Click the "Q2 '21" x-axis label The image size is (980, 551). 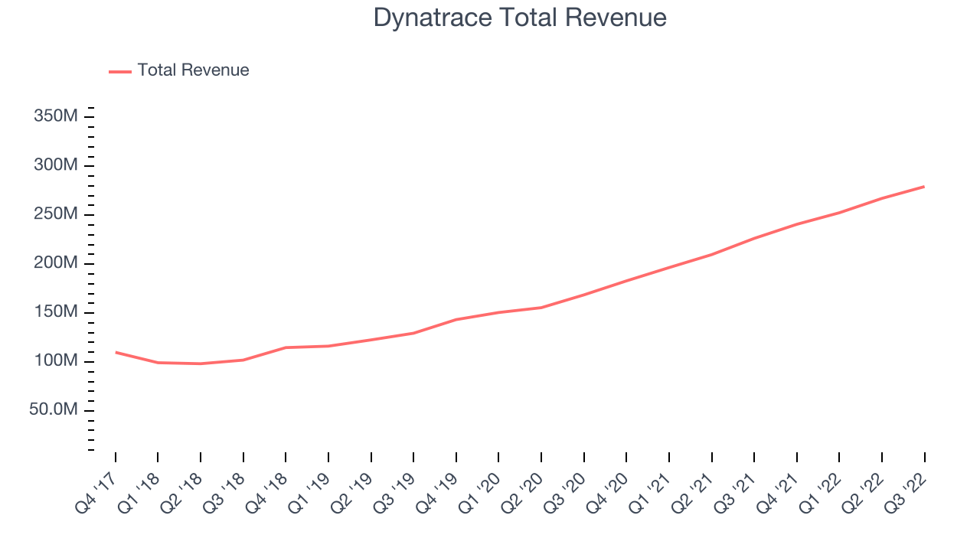click(691, 492)
